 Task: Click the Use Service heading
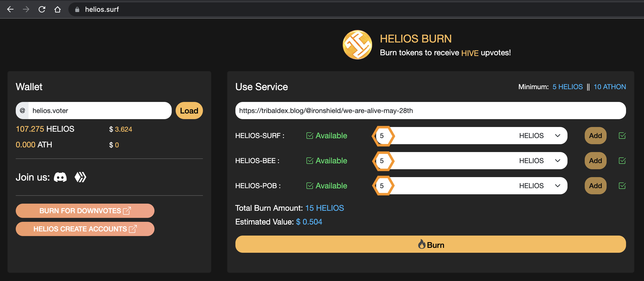[261, 87]
